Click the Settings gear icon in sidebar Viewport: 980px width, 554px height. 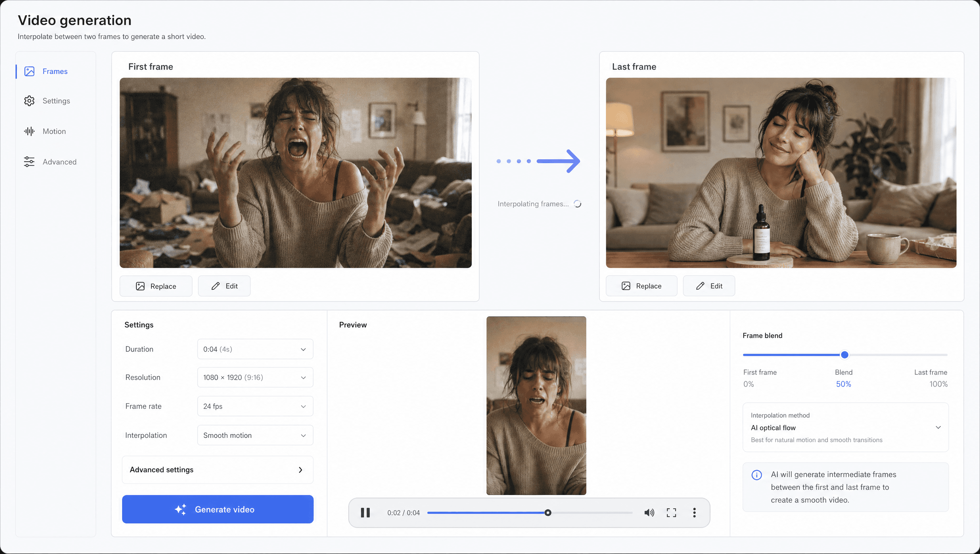pyautogui.click(x=29, y=101)
